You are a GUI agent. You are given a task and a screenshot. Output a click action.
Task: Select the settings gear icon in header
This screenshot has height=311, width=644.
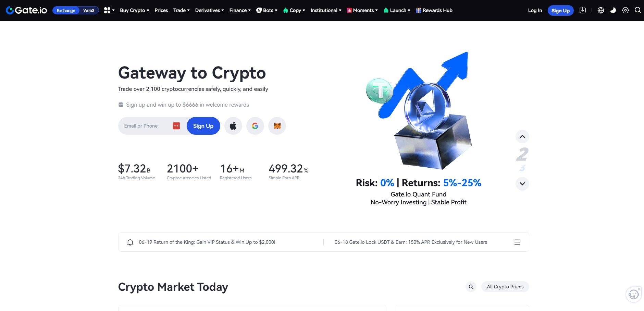(626, 10)
